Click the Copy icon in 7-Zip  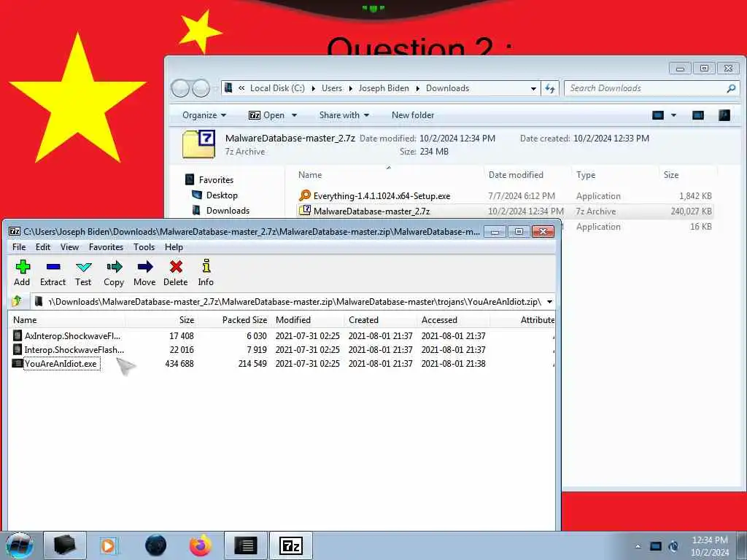pos(114,273)
